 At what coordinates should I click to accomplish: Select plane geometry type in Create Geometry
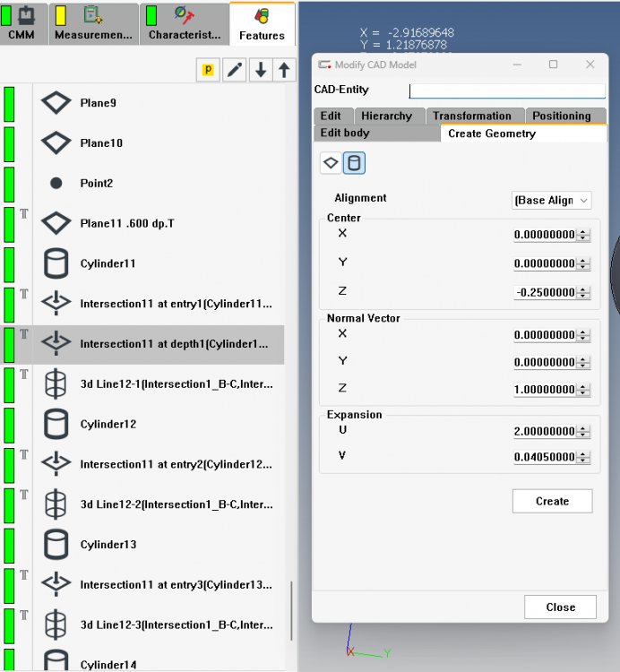point(331,163)
